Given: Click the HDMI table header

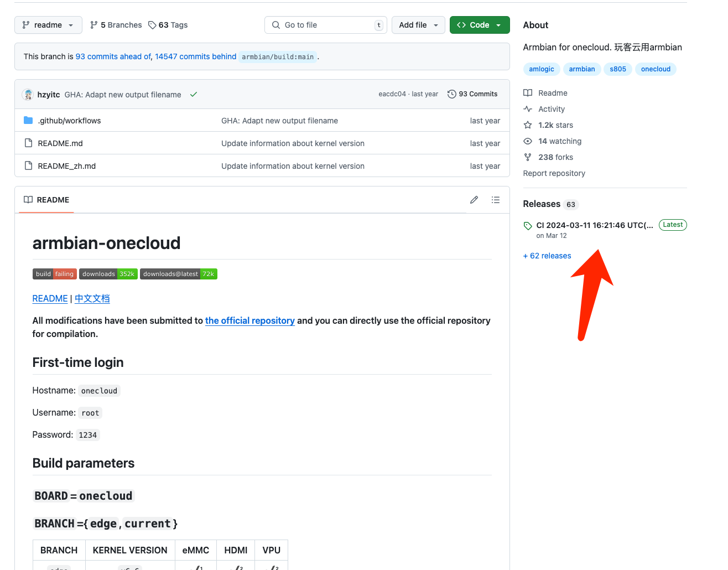Looking at the screenshot, I should click(236, 550).
